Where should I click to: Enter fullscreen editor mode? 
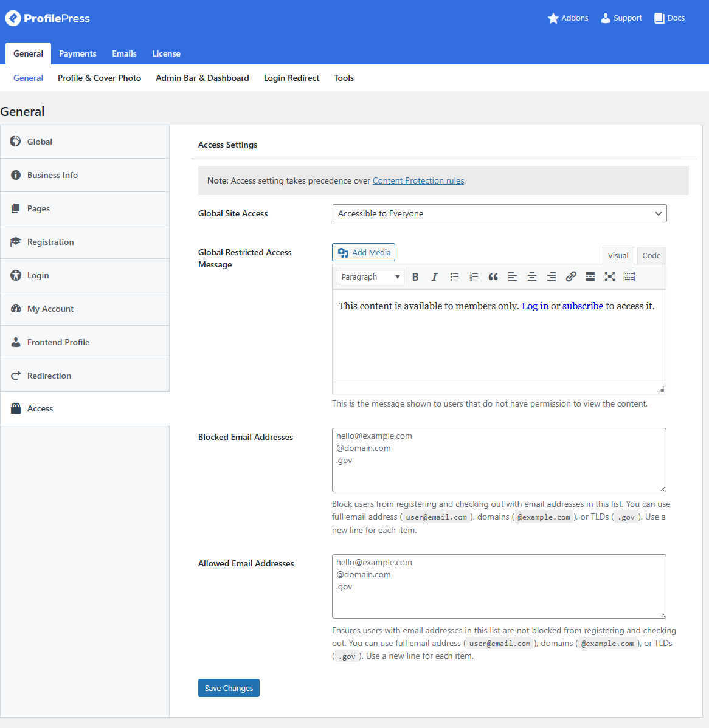(610, 277)
